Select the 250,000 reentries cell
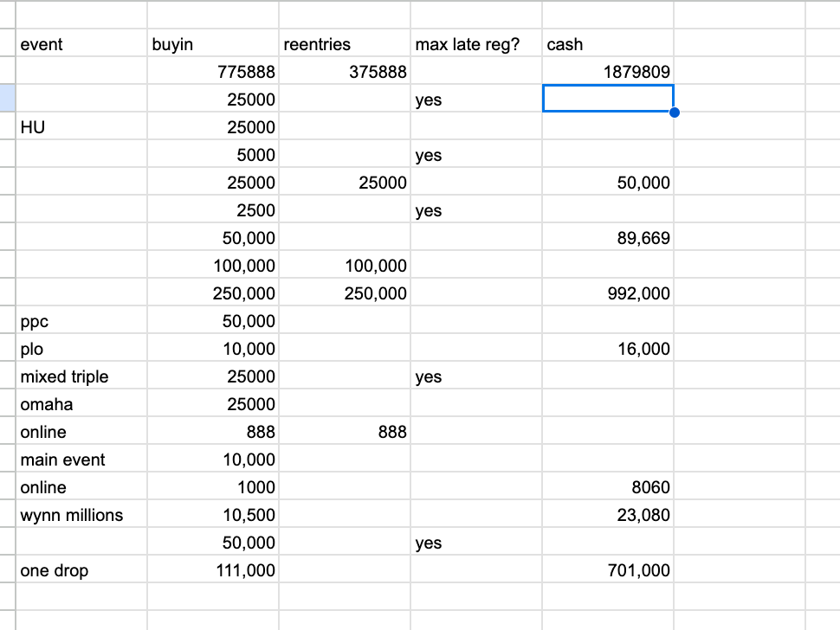 pos(345,292)
